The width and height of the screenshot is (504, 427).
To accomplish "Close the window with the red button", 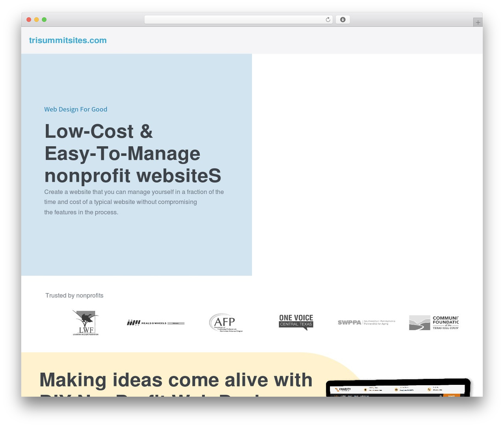I will coord(29,20).
